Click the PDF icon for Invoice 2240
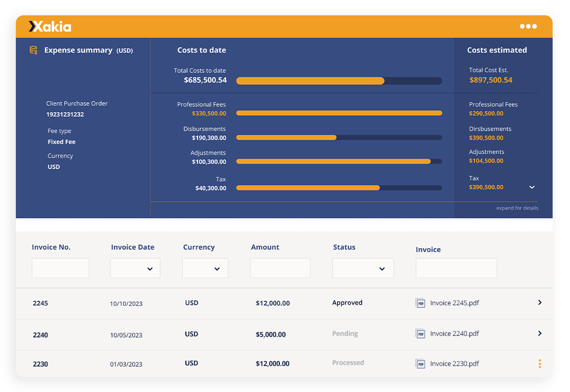 pos(420,334)
